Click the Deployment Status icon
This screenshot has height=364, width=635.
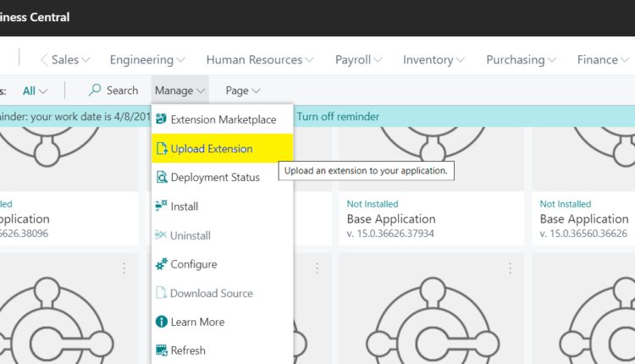[x=161, y=178]
